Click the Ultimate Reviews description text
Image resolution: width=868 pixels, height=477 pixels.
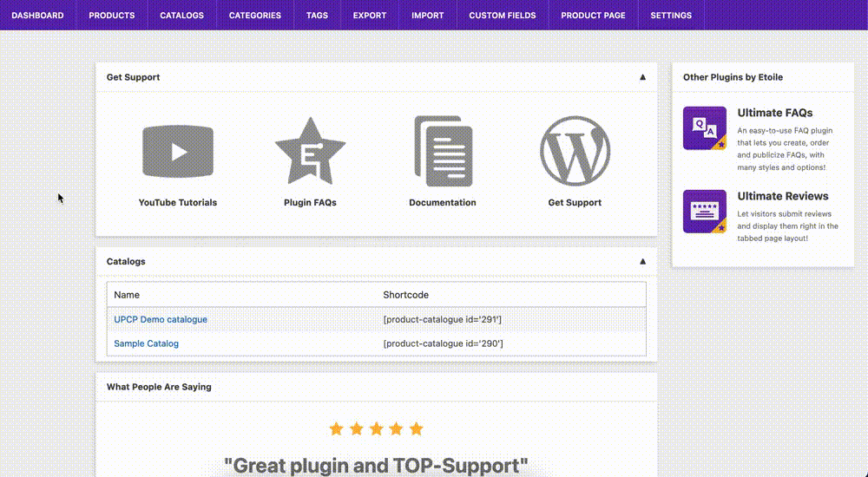coord(788,226)
